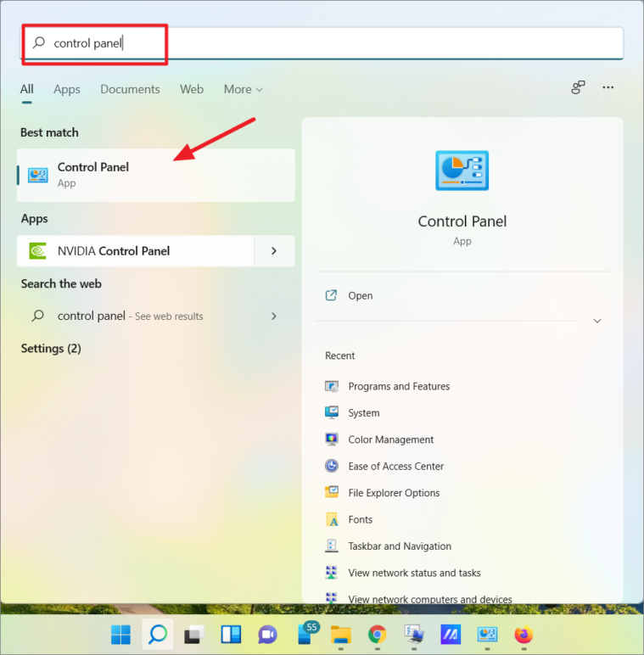The image size is (644, 655).
Task: Open File Explorer from the taskbar
Action: coord(341,635)
